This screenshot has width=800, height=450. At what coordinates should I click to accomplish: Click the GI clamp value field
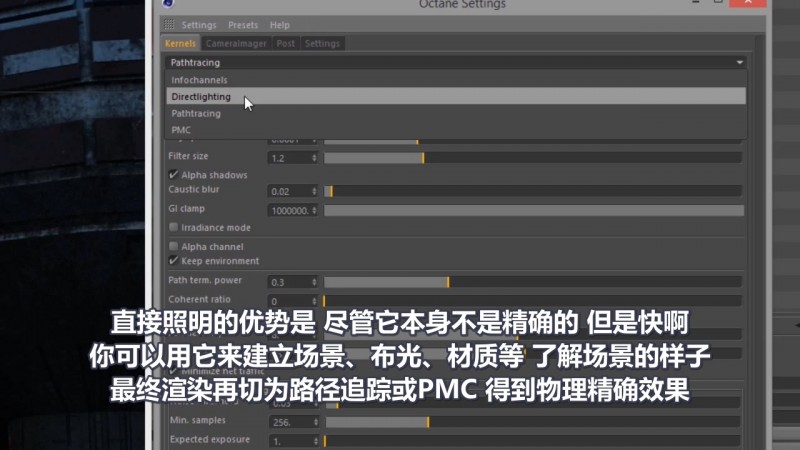pyautogui.click(x=289, y=210)
